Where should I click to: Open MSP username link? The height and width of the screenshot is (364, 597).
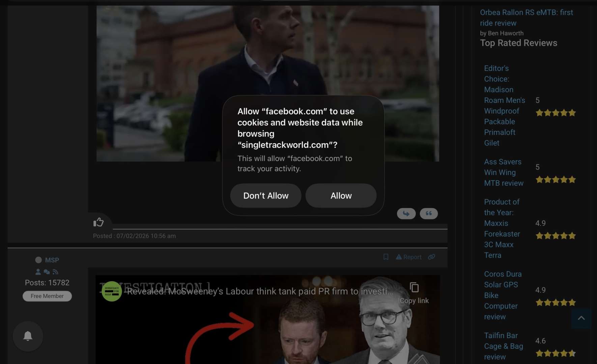click(52, 260)
